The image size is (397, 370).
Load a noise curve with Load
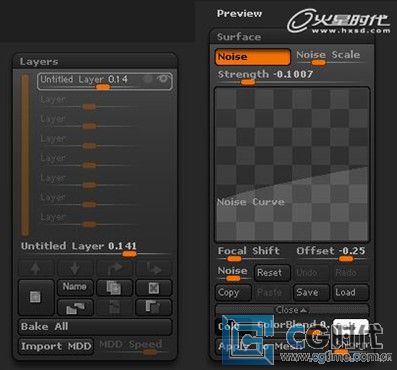[x=351, y=293]
